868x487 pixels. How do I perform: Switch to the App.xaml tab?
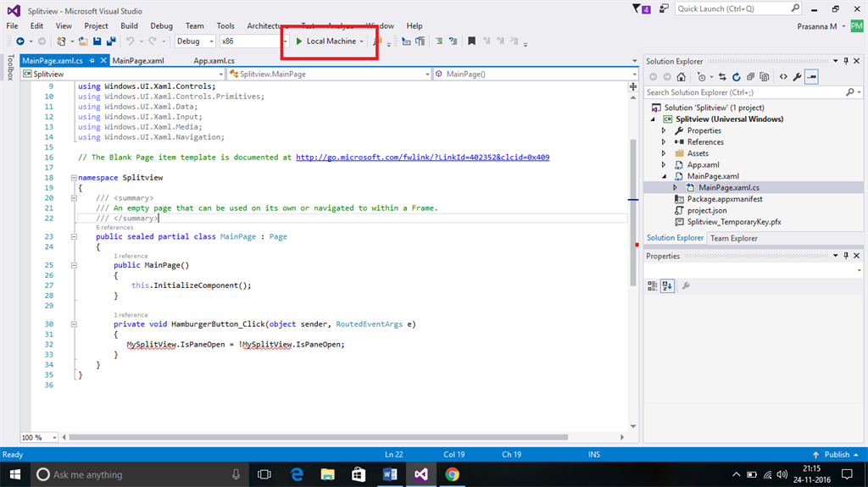pos(214,61)
